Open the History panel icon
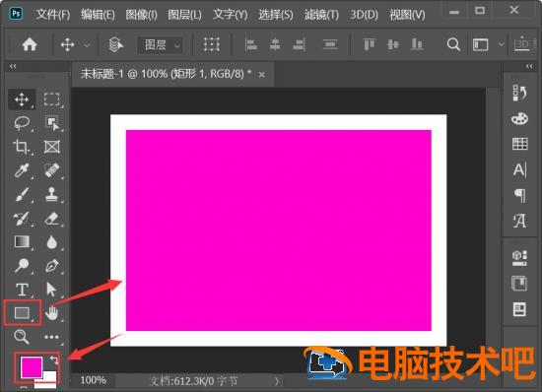The width and height of the screenshot is (542, 392). (x=519, y=93)
